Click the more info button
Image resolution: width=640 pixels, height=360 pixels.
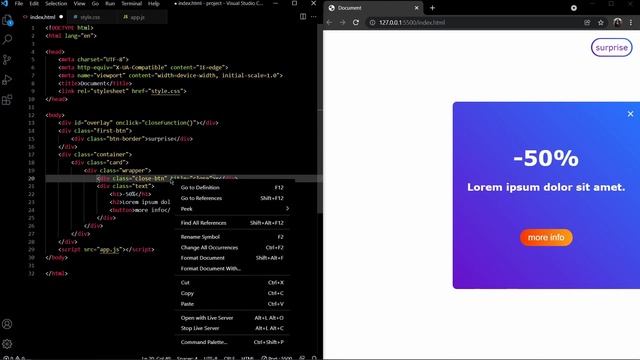pos(546,237)
